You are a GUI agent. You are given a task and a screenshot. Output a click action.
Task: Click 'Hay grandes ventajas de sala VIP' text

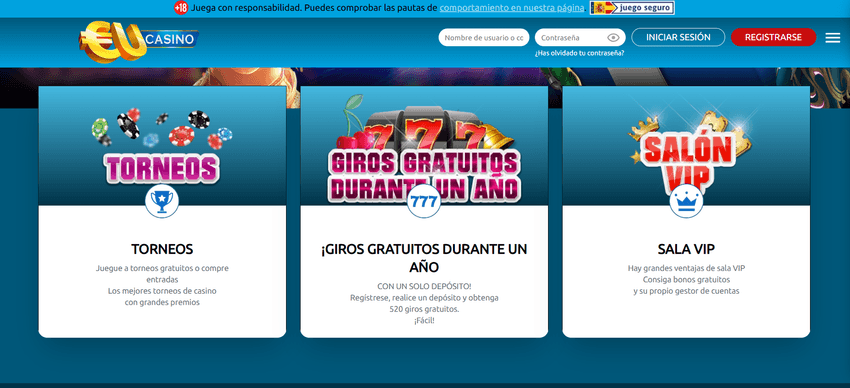pyautogui.click(x=686, y=268)
